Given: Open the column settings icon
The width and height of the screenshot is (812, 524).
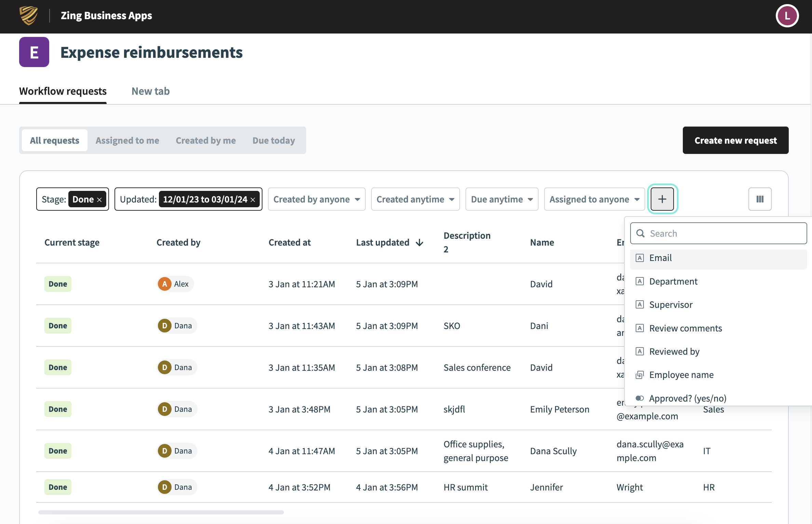Looking at the screenshot, I should tap(760, 199).
